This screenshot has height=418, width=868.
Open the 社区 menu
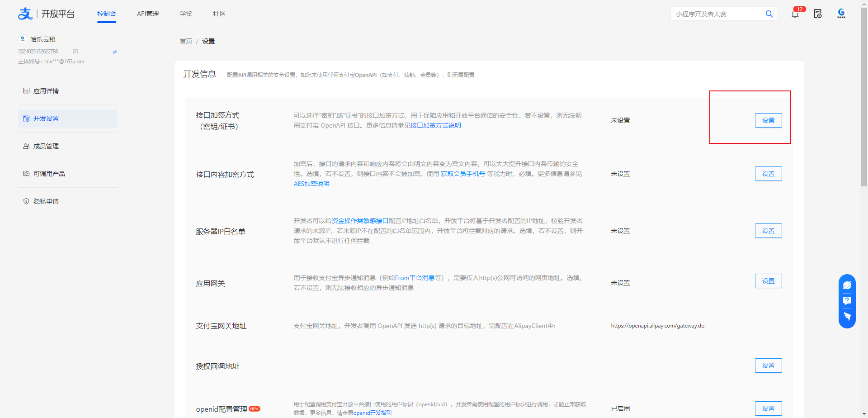coord(219,14)
